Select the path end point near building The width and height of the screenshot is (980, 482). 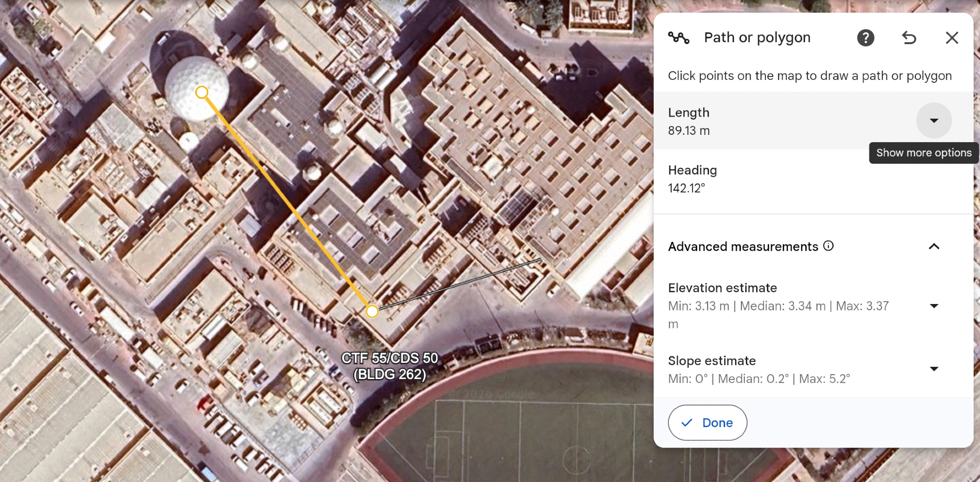coord(372,311)
